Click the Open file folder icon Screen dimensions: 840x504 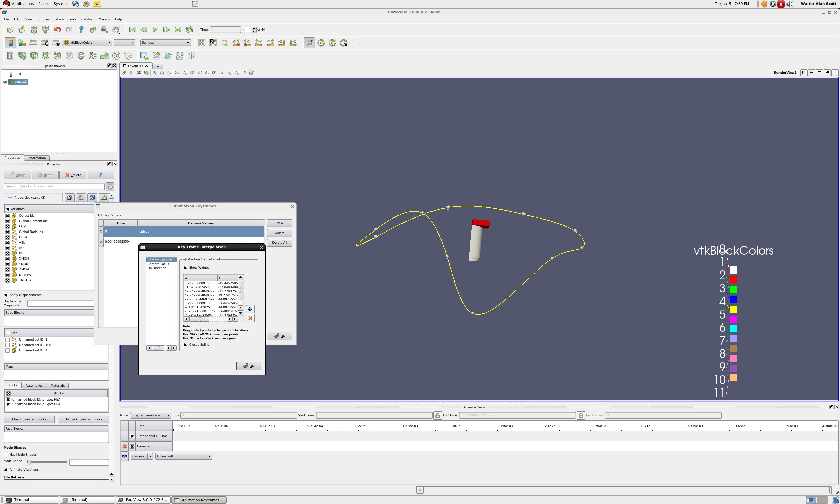pyautogui.click(x=10, y=30)
